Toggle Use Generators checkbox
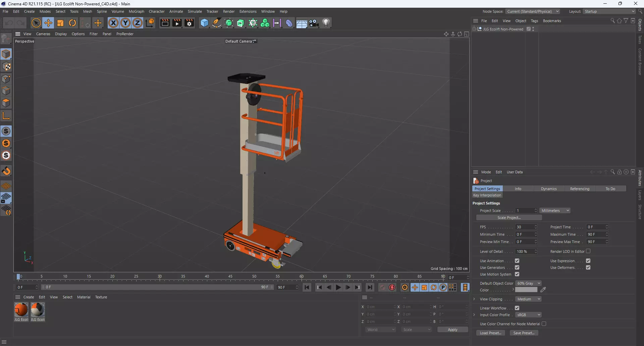 pyautogui.click(x=517, y=268)
